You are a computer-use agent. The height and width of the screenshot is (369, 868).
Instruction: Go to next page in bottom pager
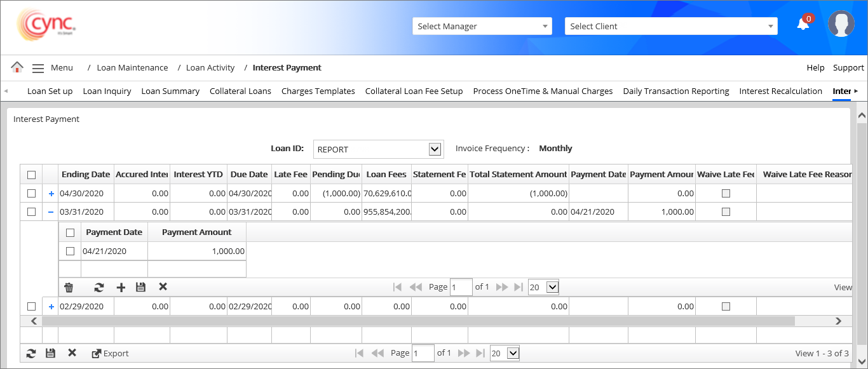click(x=463, y=353)
